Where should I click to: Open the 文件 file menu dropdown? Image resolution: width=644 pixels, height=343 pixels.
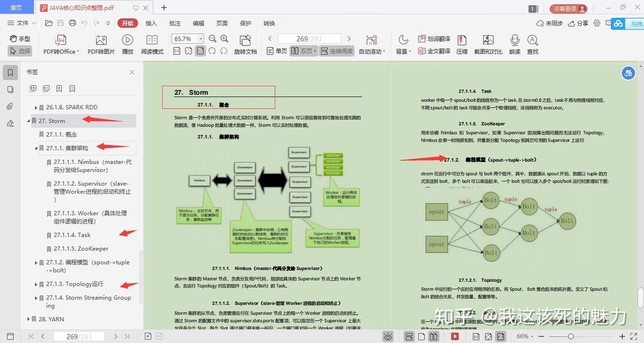coord(22,23)
